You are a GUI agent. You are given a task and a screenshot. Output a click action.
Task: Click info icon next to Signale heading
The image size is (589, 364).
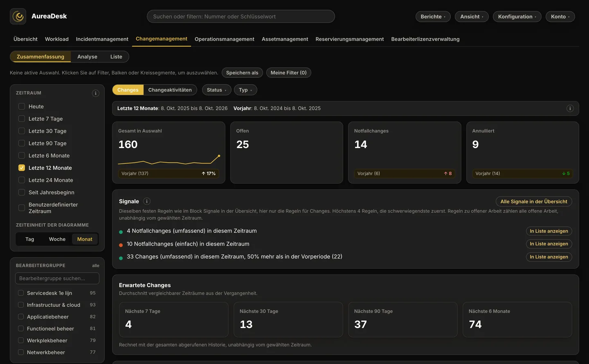pyautogui.click(x=147, y=201)
